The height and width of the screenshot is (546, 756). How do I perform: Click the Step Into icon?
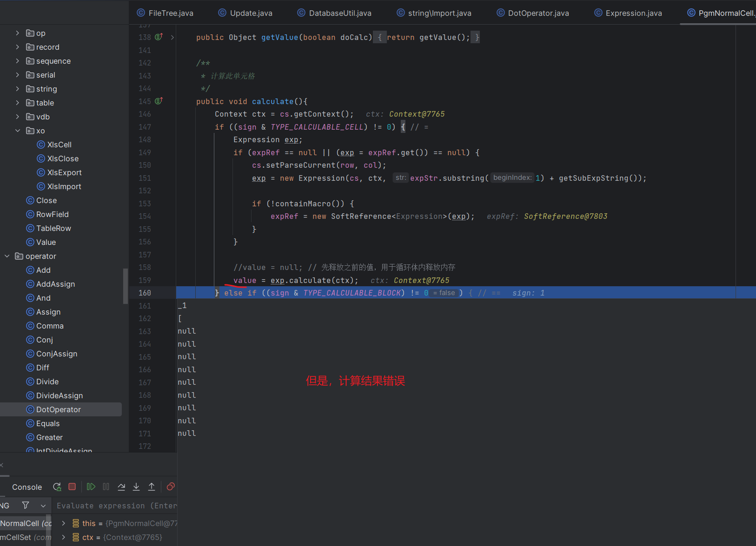pyautogui.click(x=136, y=487)
